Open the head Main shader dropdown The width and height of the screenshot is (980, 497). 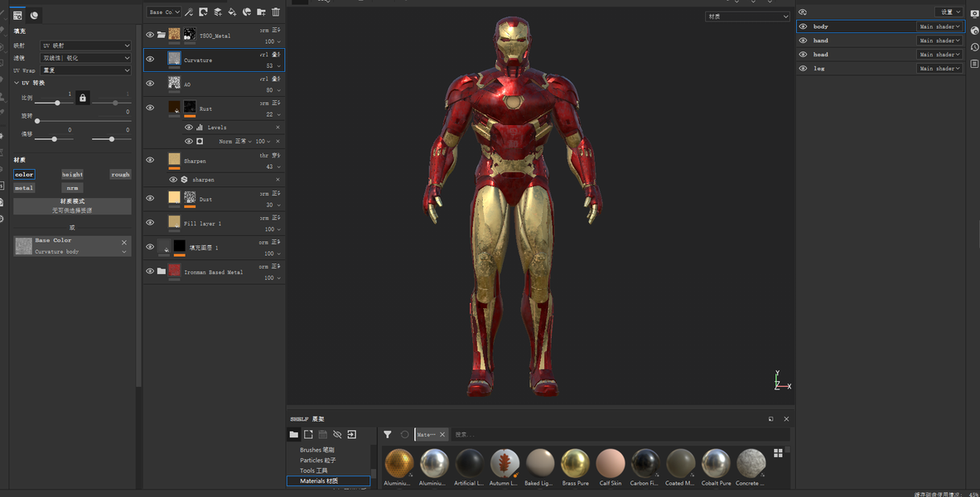[939, 55]
